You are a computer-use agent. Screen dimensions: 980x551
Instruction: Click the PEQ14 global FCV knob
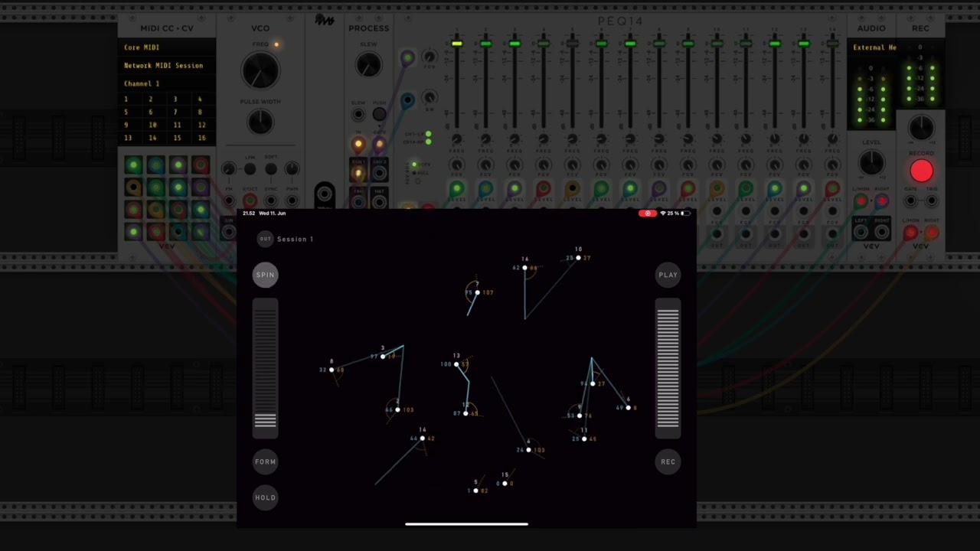tap(430, 57)
